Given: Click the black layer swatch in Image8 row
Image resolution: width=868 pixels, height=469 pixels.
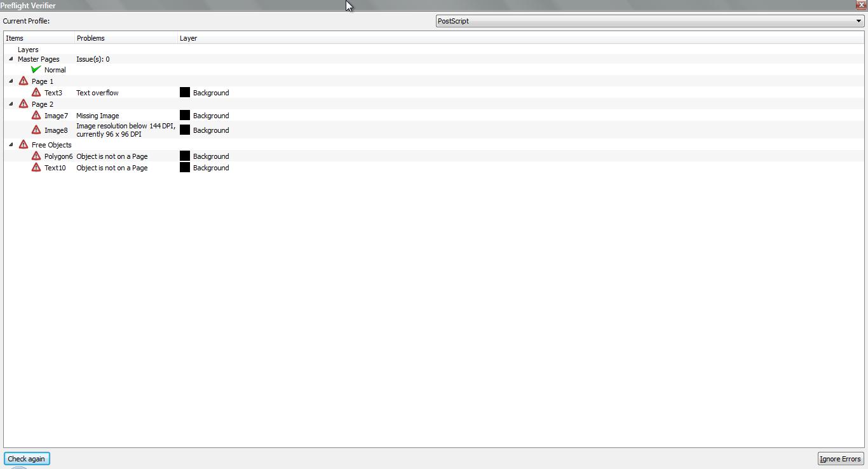Looking at the screenshot, I should coord(185,130).
